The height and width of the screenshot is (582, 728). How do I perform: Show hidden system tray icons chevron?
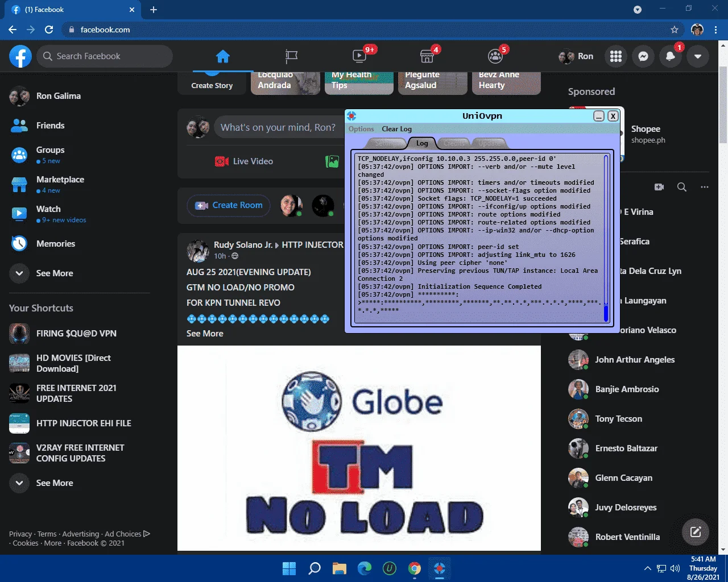point(647,568)
